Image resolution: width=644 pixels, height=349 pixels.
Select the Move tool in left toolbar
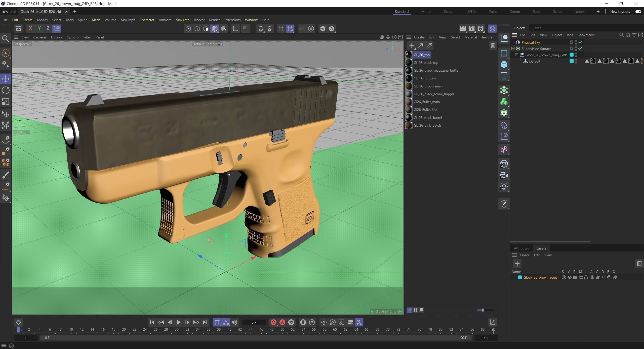[6, 79]
